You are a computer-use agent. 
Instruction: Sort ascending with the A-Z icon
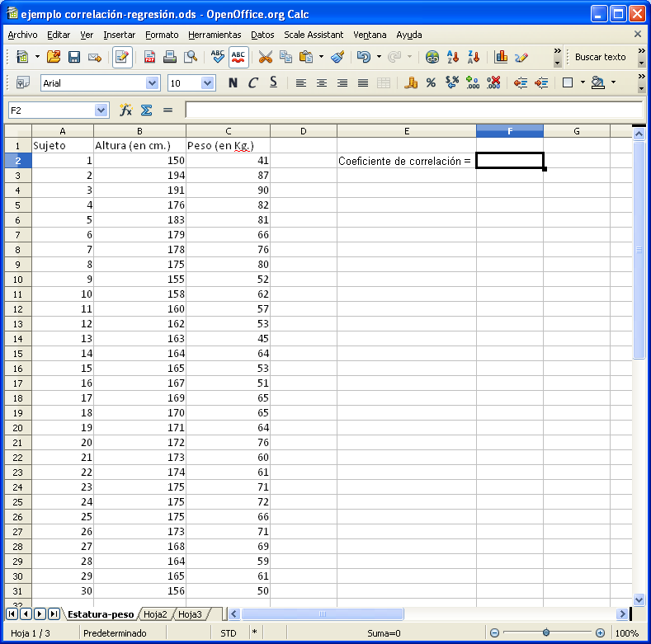(453, 57)
